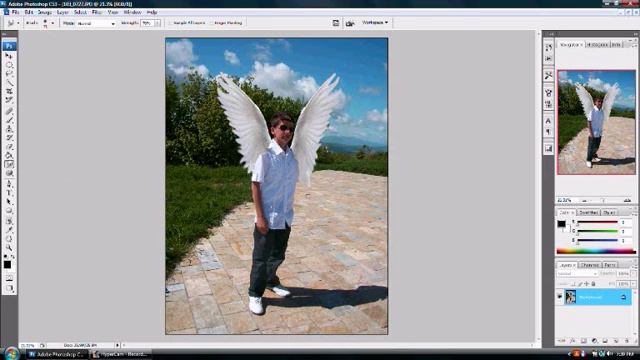Select the Move tool
This screenshot has height=360, width=640.
click(x=9, y=56)
